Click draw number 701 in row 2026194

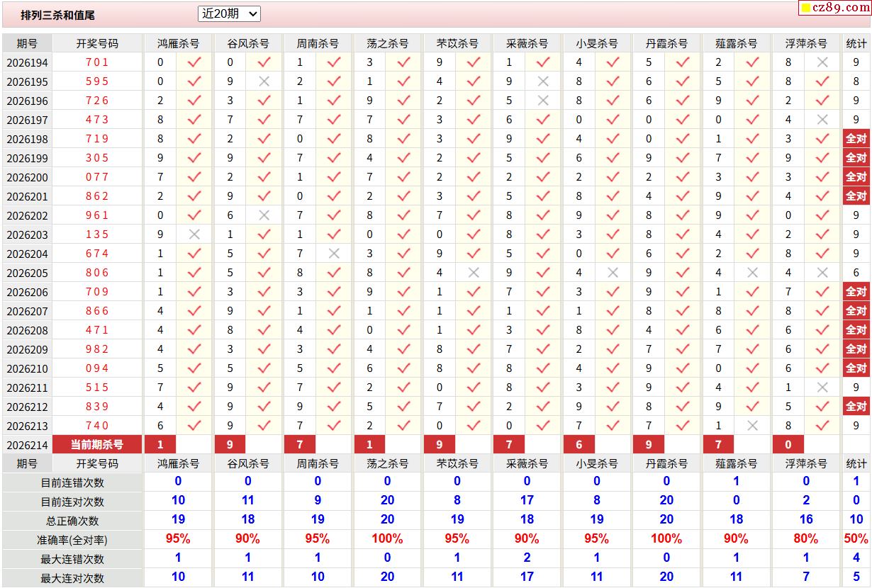[97, 62]
